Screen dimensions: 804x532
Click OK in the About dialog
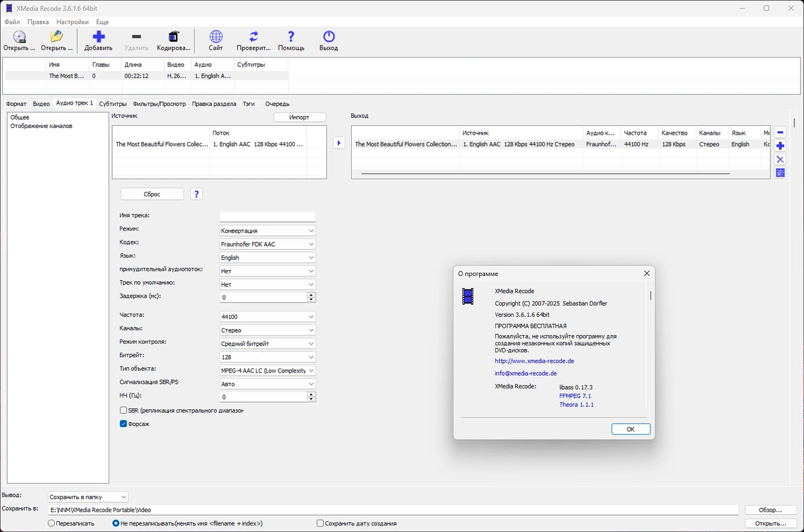630,429
